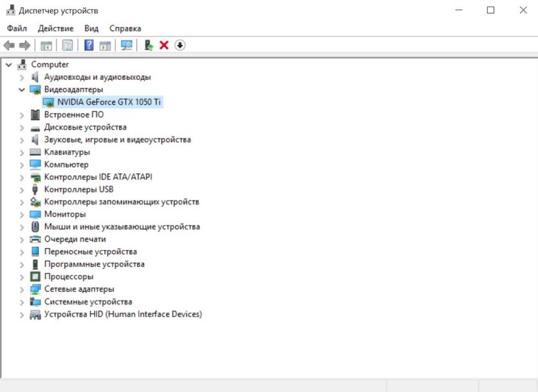Click the down-arrow disable device icon
Image resolution: width=538 pixels, height=392 pixels.
coord(180,45)
